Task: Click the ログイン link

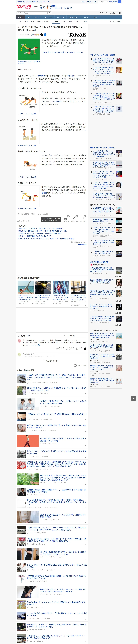Action: tap(42, 8)
